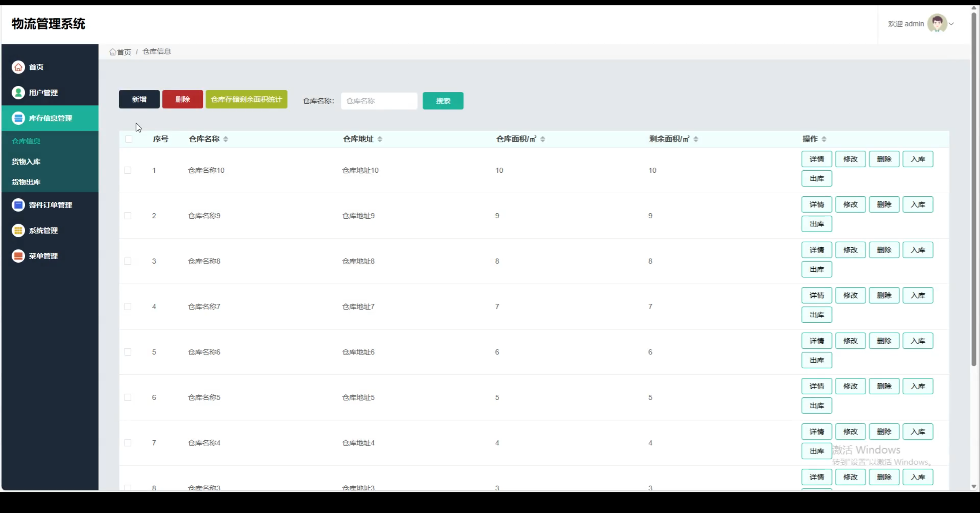Check the checkbox for row 仓库名称7

(128, 307)
